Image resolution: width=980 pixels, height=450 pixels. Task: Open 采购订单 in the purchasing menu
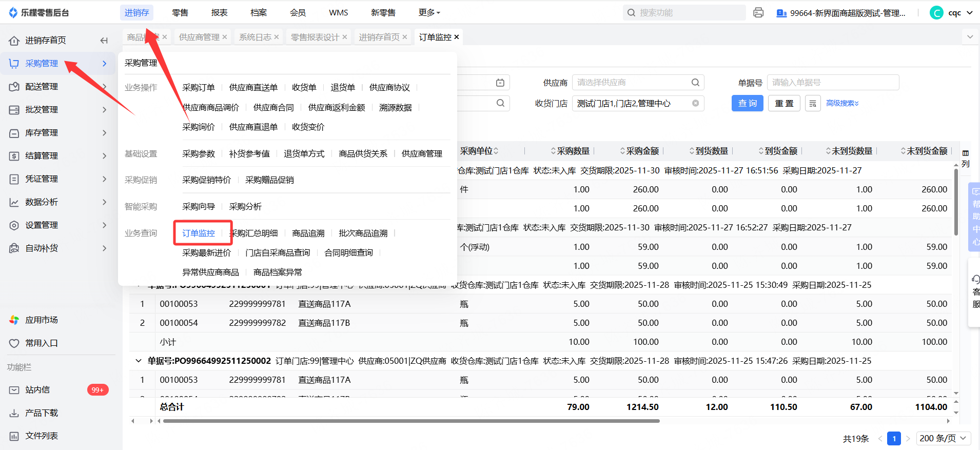click(x=199, y=88)
